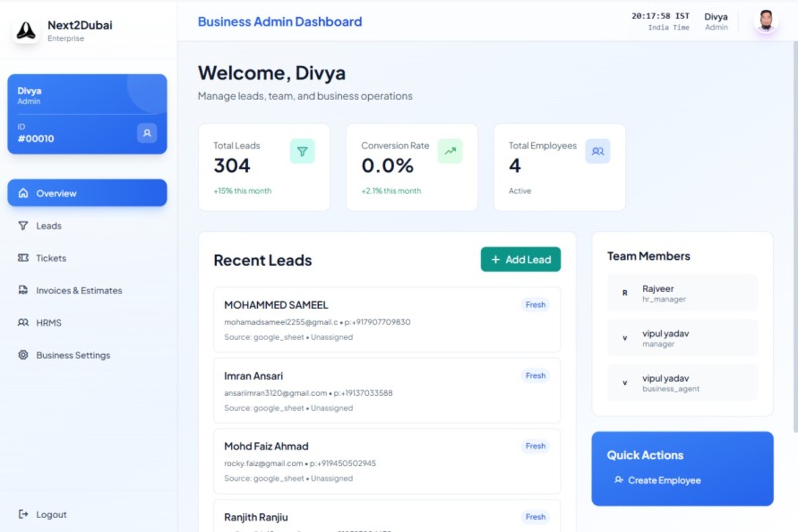Image resolution: width=798 pixels, height=532 pixels.
Task: Click Create Employee quick action
Action: [657, 480]
